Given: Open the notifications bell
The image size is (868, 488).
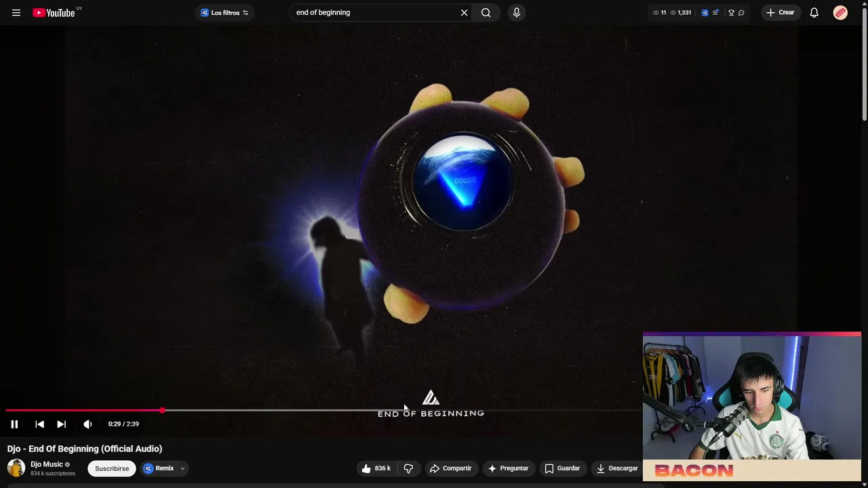Looking at the screenshot, I should [x=814, y=12].
